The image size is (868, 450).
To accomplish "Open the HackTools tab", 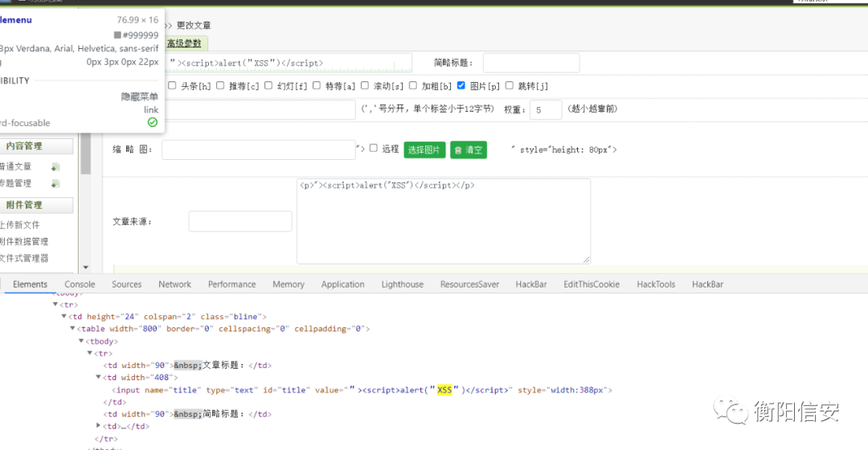I will coord(656,284).
